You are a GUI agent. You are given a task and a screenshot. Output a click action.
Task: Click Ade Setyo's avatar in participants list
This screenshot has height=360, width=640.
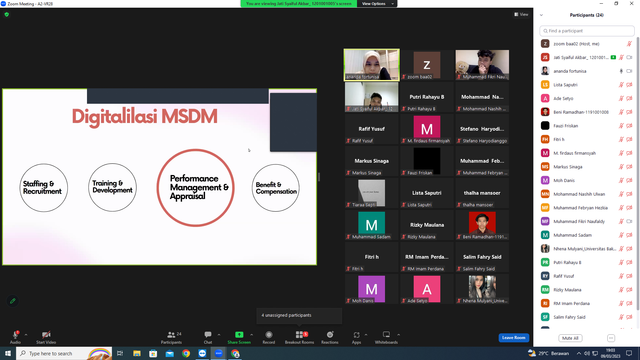click(x=545, y=98)
